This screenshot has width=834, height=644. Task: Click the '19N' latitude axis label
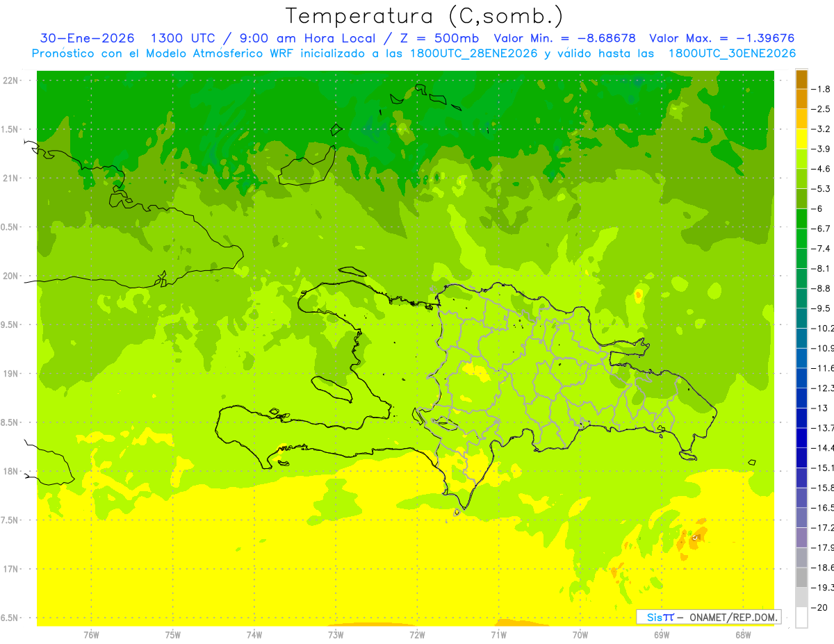pyautogui.click(x=10, y=374)
